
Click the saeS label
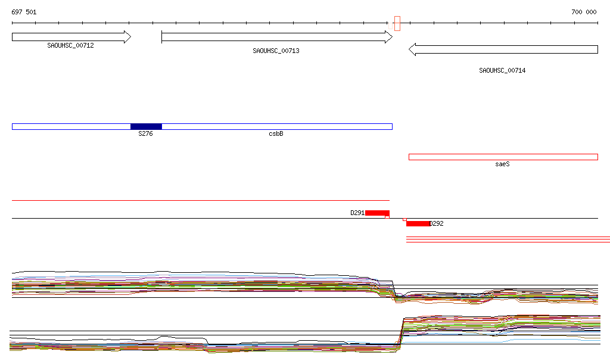[502, 164]
